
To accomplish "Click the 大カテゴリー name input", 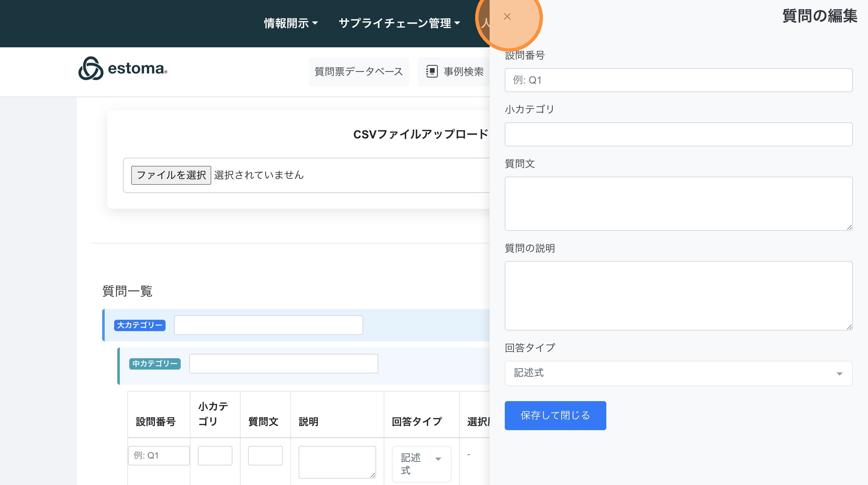I will pos(268,325).
